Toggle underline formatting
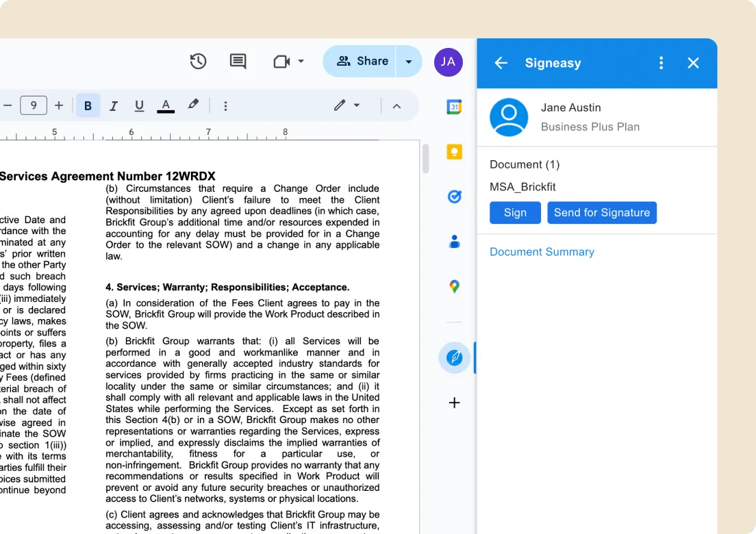Image resolution: width=756 pixels, height=534 pixels. [138, 105]
